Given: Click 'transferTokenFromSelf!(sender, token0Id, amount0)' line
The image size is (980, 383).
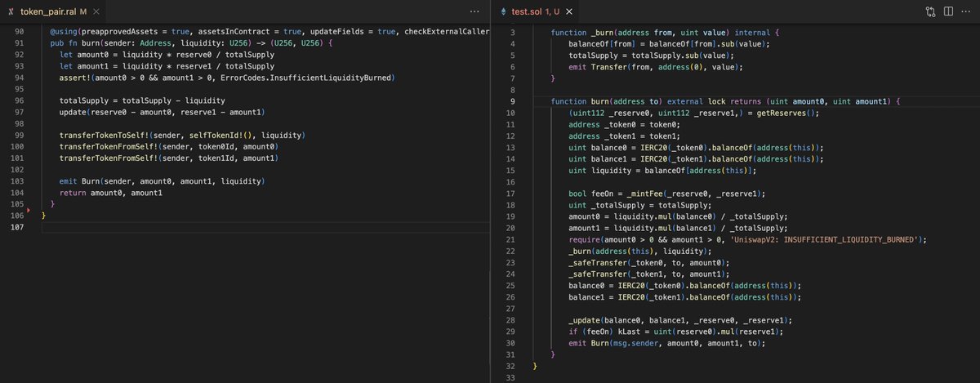Looking at the screenshot, I should 169,146.
